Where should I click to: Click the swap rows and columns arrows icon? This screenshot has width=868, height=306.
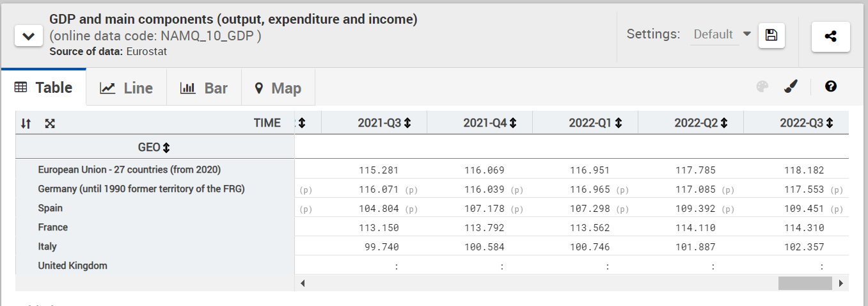tap(26, 124)
